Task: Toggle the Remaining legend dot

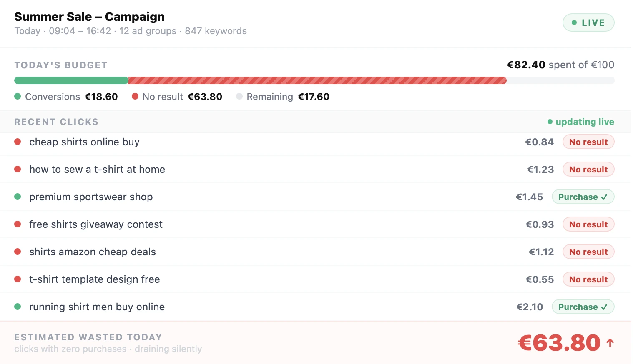Action: click(239, 96)
